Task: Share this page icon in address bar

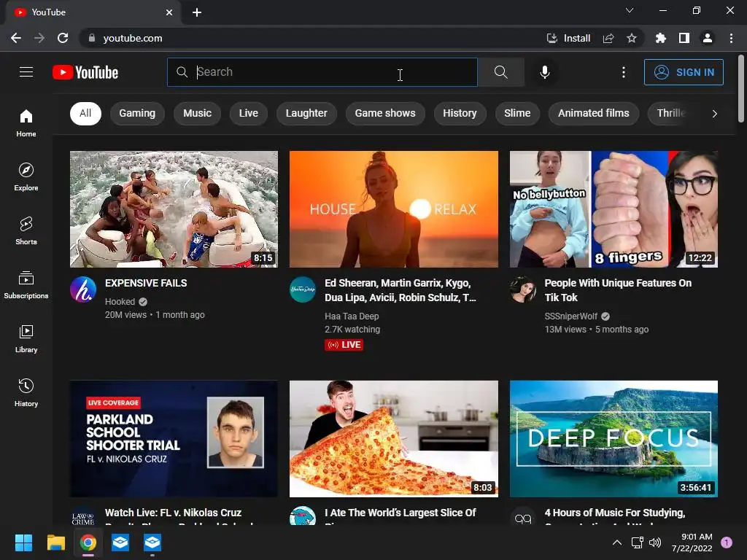Action: click(608, 38)
